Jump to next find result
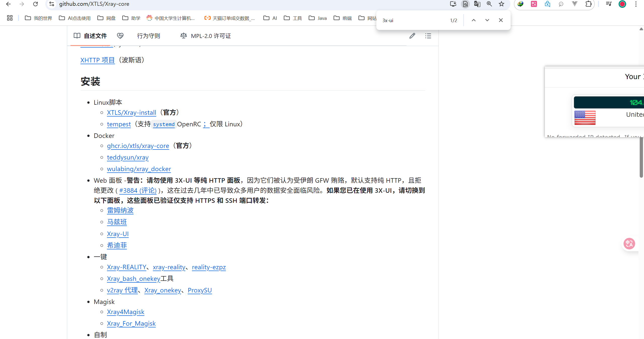The image size is (644, 339). [x=487, y=20]
